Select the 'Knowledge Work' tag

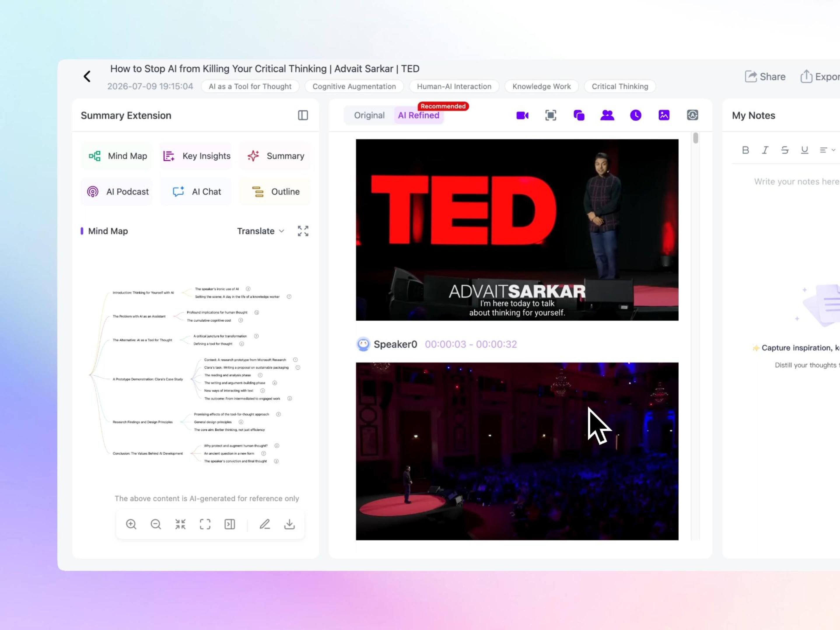pos(542,86)
